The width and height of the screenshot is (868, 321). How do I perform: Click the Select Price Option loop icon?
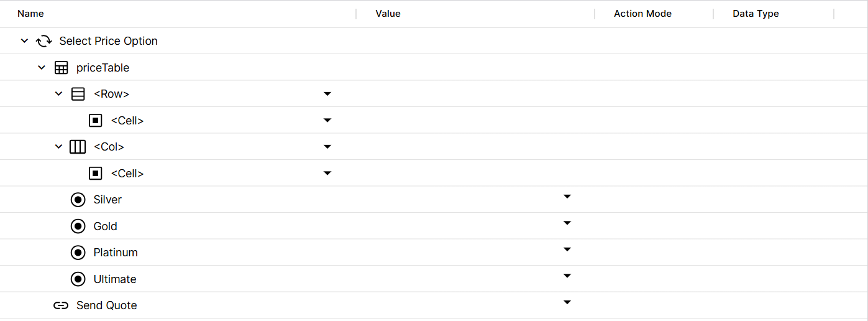tap(43, 41)
